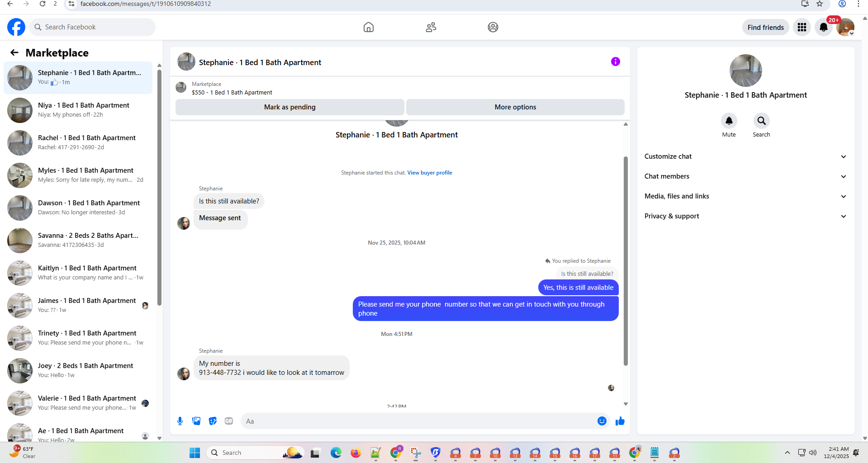Screen dimensions: 868x463
Task: Open conversation information purple icon
Action: (616, 61)
